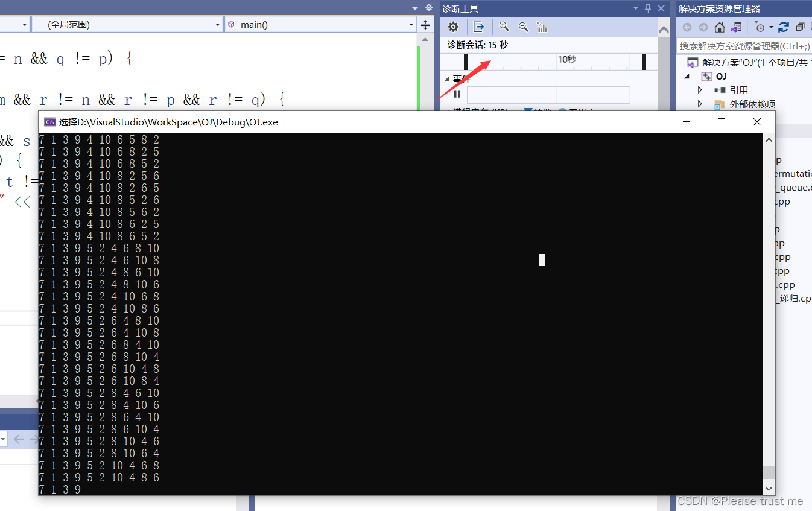The width and height of the screenshot is (812, 511).
Task: Click Solution Explorer back arrow
Action: coord(687,27)
